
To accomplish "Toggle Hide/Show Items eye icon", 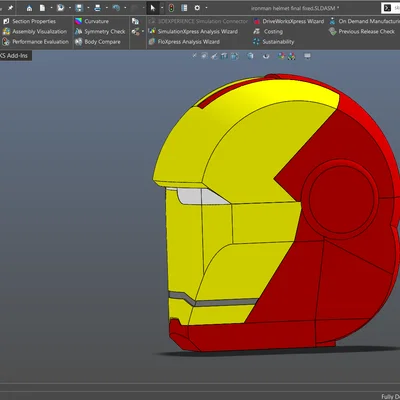I will 266,56.
